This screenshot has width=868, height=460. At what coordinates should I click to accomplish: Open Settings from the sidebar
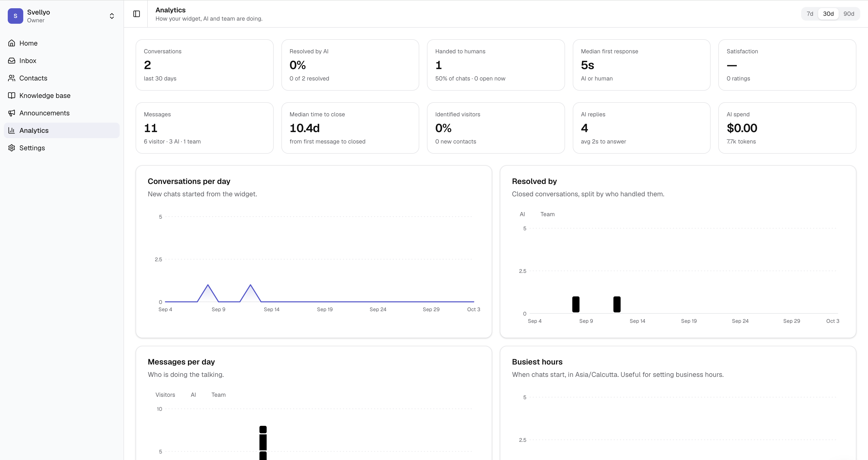pyautogui.click(x=62, y=148)
